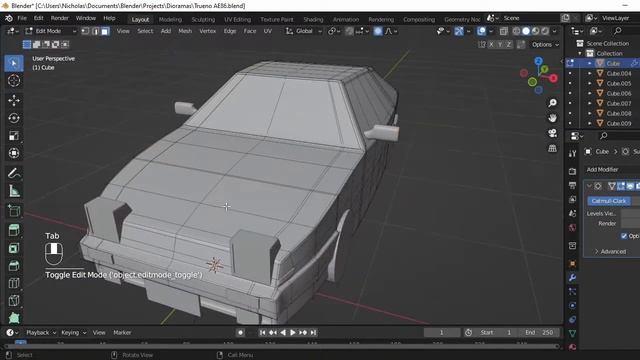
Task: Toggle proportional editing
Action: [x=378, y=31]
